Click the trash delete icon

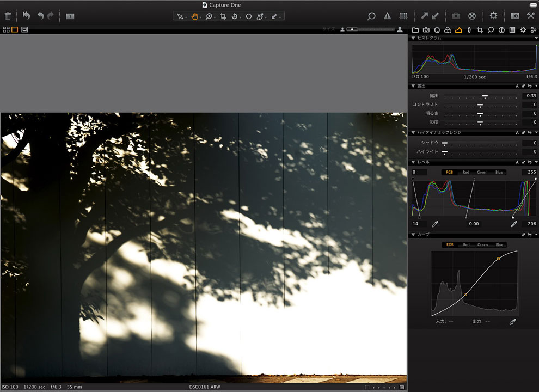[x=8, y=16]
